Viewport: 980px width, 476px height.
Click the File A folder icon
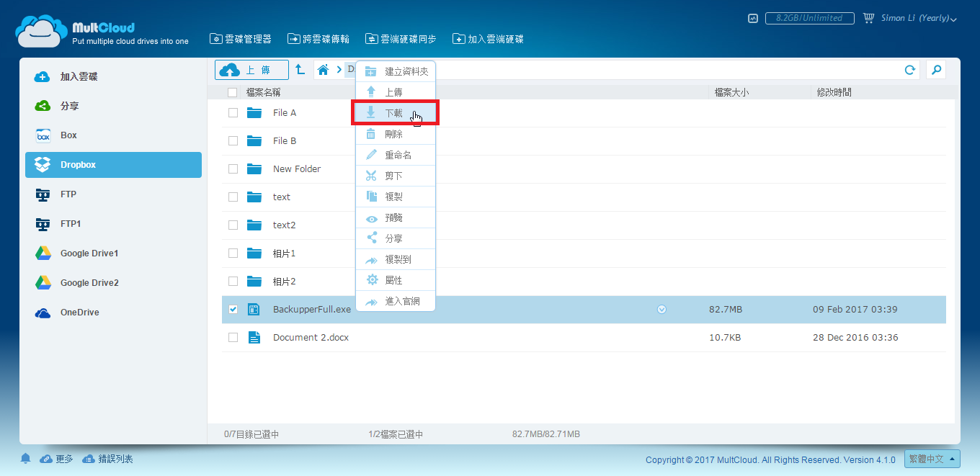coord(254,113)
